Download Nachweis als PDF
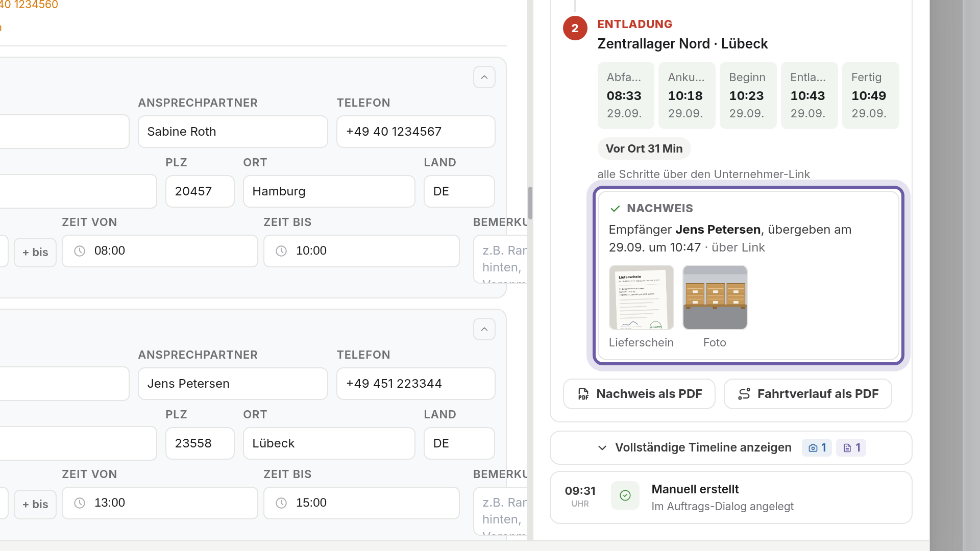 (x=639, y=394)
